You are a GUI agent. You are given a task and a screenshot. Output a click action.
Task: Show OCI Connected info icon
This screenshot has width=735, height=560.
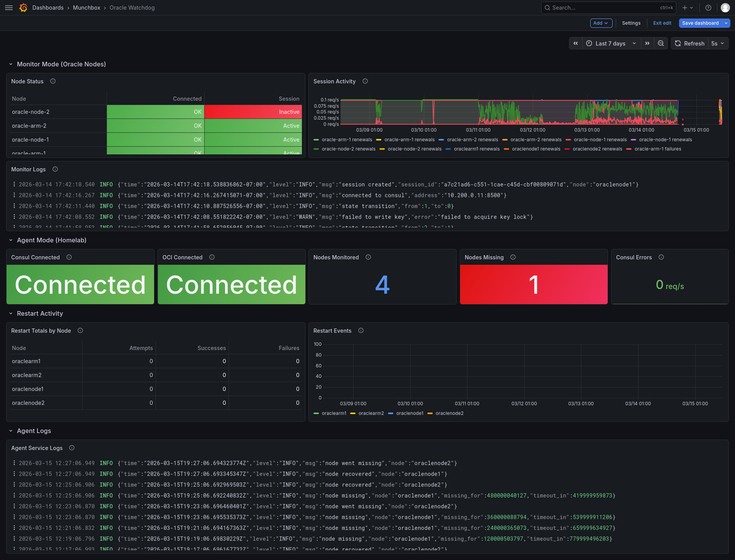212,257
